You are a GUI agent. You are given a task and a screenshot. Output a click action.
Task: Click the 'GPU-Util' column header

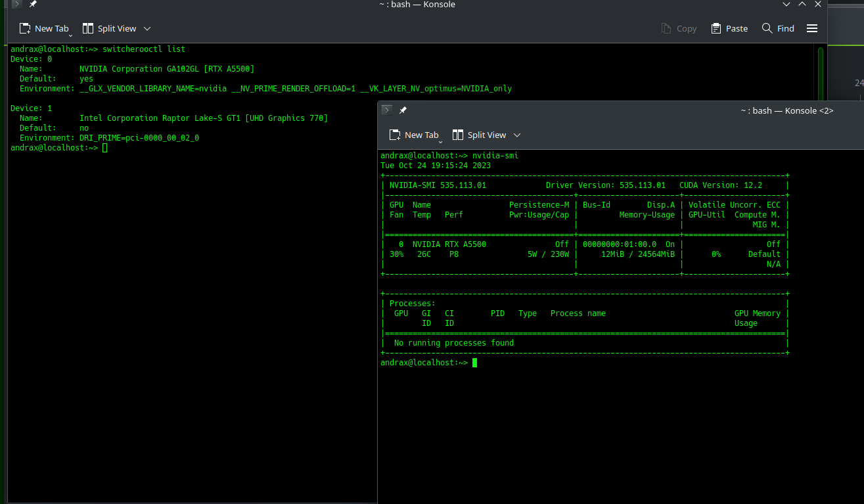click(x=707, y=215)
